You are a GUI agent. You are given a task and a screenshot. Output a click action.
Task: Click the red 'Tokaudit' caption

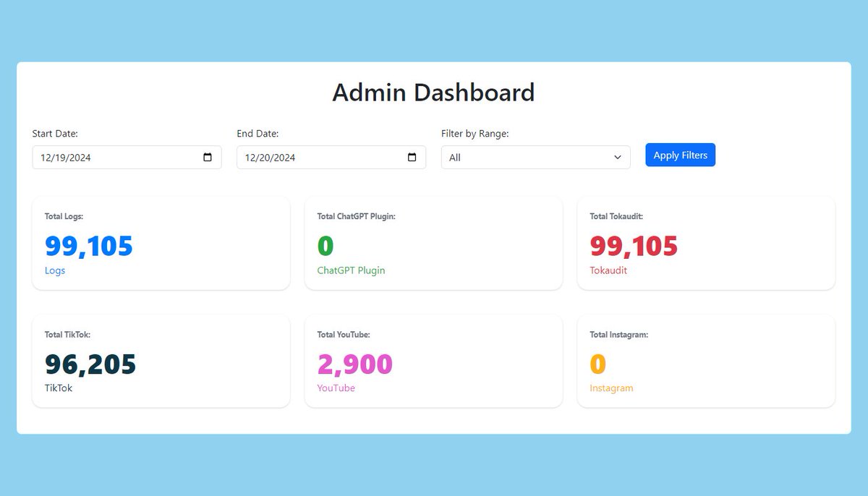point(608,270)
